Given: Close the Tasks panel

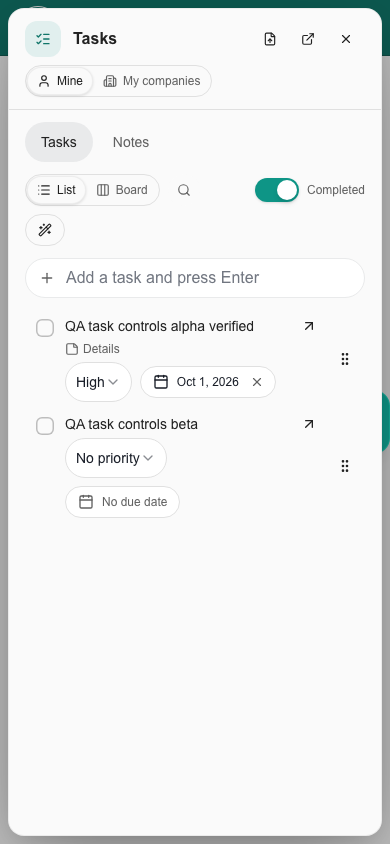Looking at the screenshot, I should point(346,39).
